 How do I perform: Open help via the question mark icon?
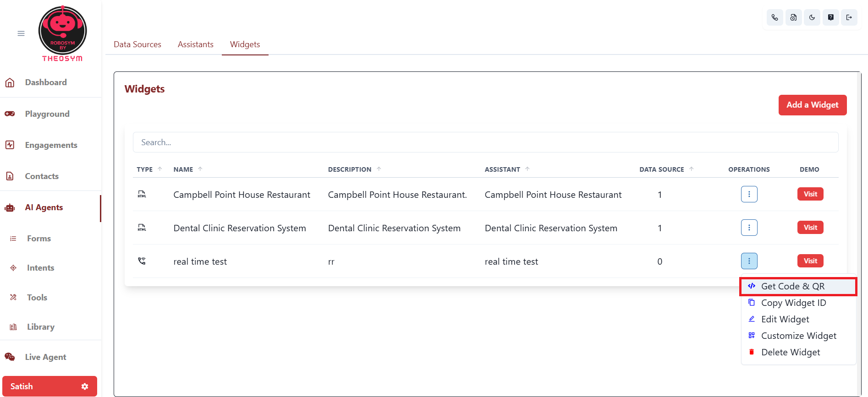tap(830, 17)
